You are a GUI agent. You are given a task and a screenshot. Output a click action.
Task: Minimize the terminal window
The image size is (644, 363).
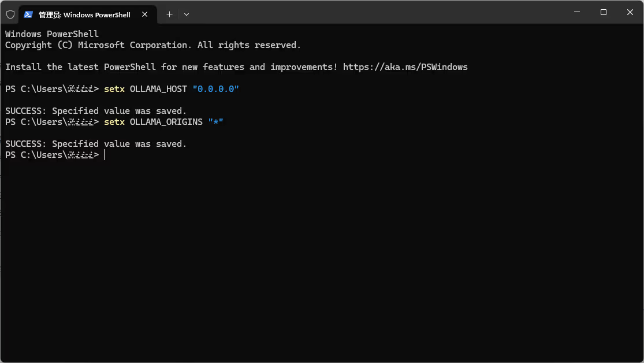tap(576, 12)
